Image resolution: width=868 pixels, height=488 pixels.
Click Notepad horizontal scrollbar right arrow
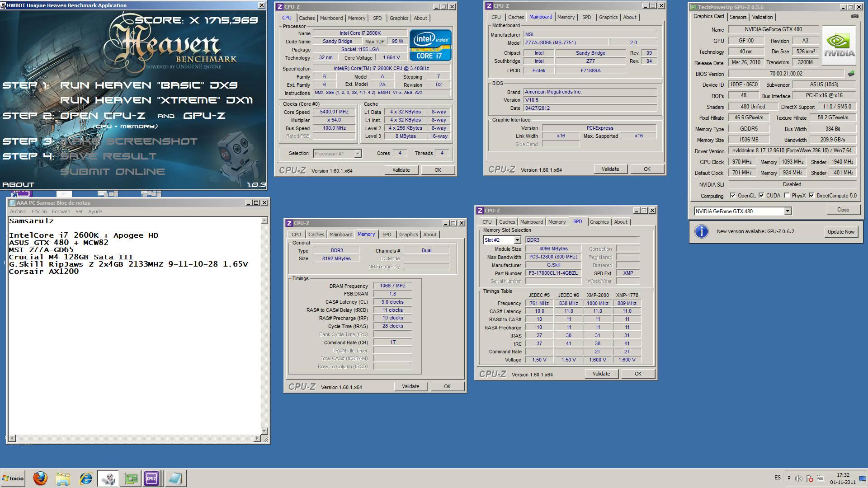pos(257,438)
